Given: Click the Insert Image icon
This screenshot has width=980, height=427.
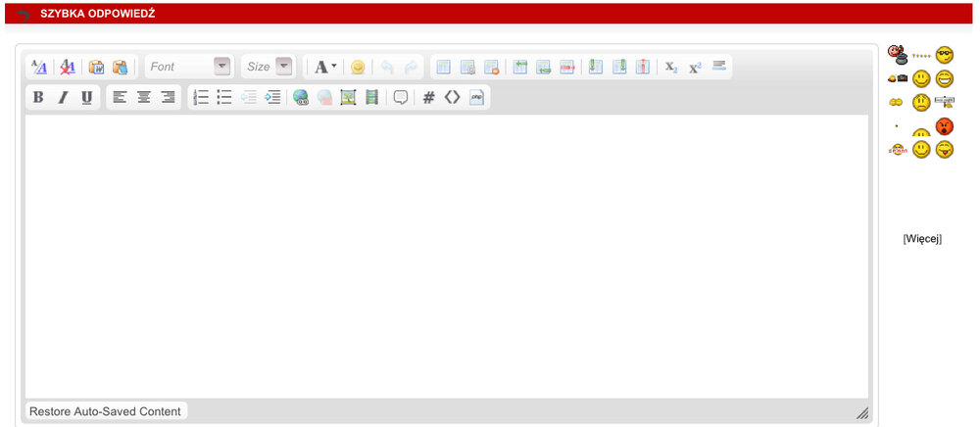Looking at the screenshot, I should pos(348,97).
